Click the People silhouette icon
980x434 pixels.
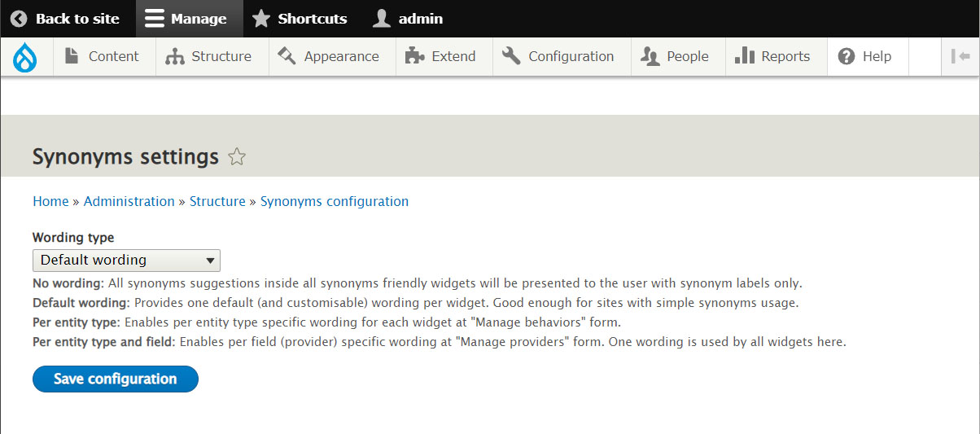(x=650, y=56)
